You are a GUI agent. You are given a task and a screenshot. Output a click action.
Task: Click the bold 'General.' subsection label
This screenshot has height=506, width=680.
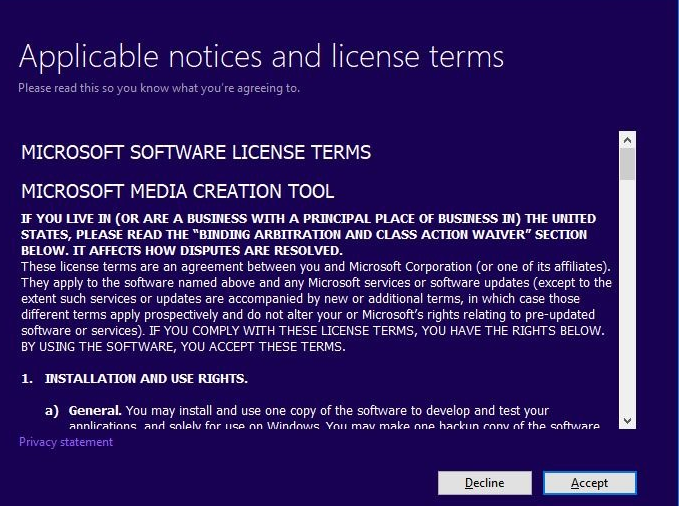pos(95,411)
